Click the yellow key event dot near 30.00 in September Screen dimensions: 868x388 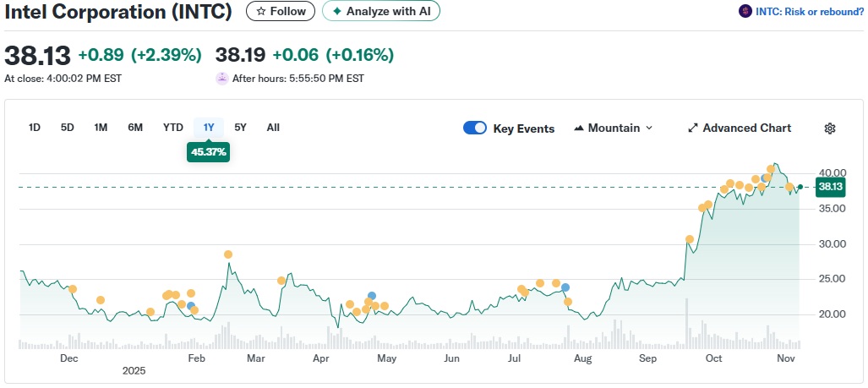[x=690, y=239]
